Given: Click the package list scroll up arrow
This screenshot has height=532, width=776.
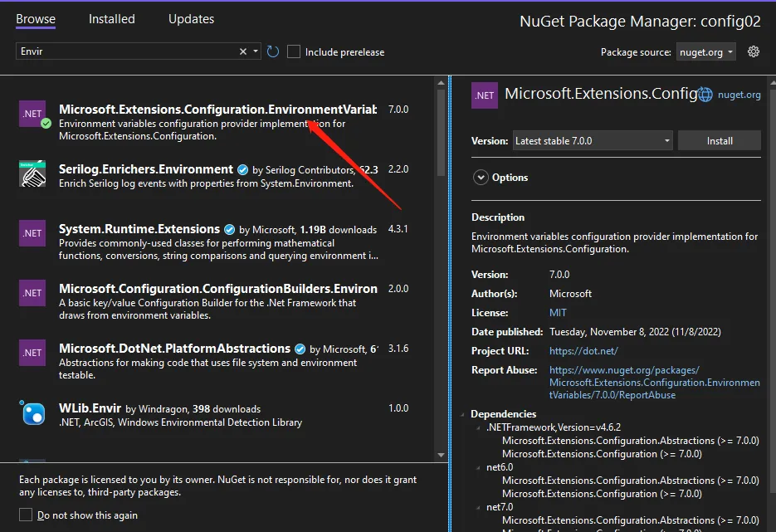Looking at the screenshot, I should pyautogui.click(x=441, y=83).
